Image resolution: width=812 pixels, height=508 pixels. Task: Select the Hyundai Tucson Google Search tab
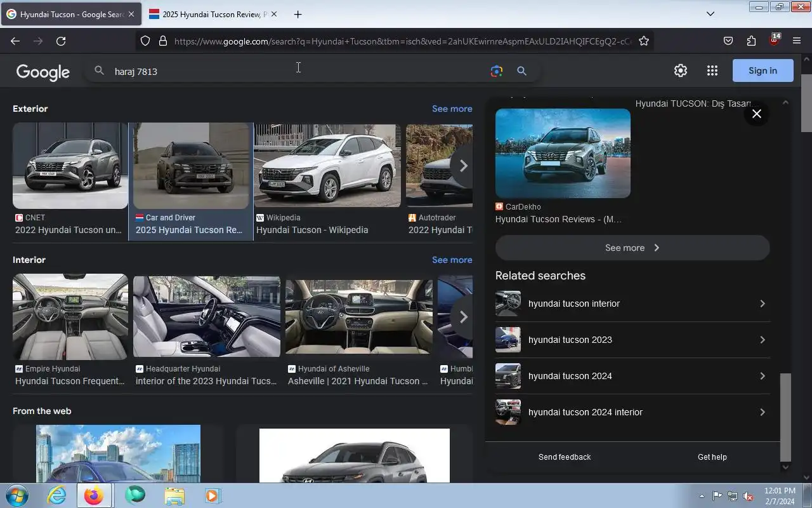[70, 14]
